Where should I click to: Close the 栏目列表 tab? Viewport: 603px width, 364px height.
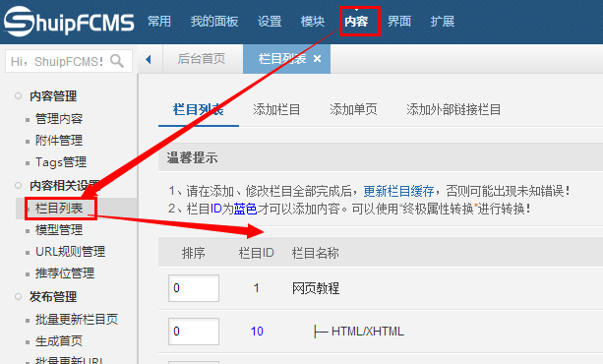tap(317, 59)
